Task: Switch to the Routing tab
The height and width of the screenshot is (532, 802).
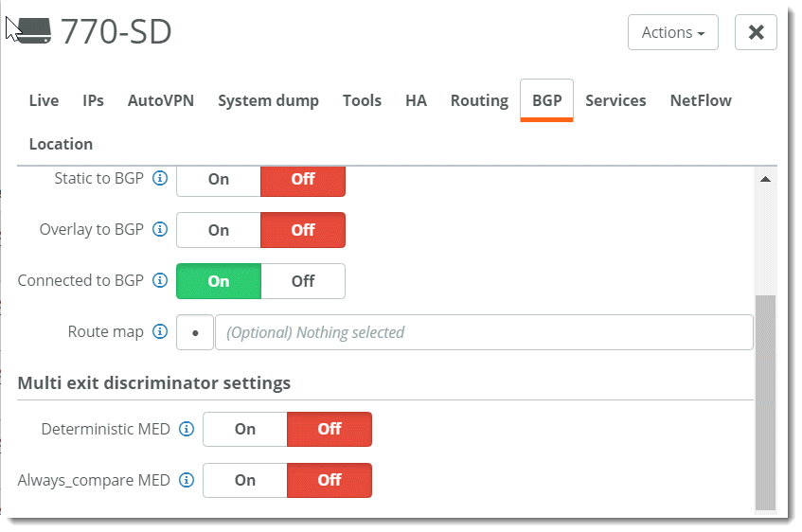Action: (479, 100)
